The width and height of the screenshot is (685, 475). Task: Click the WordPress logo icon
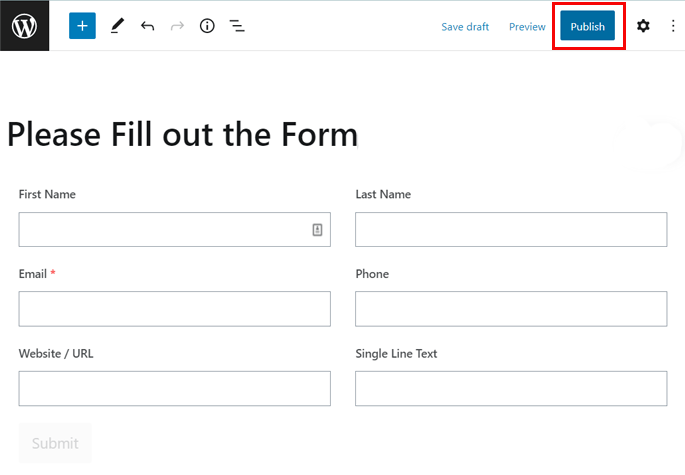24,26
